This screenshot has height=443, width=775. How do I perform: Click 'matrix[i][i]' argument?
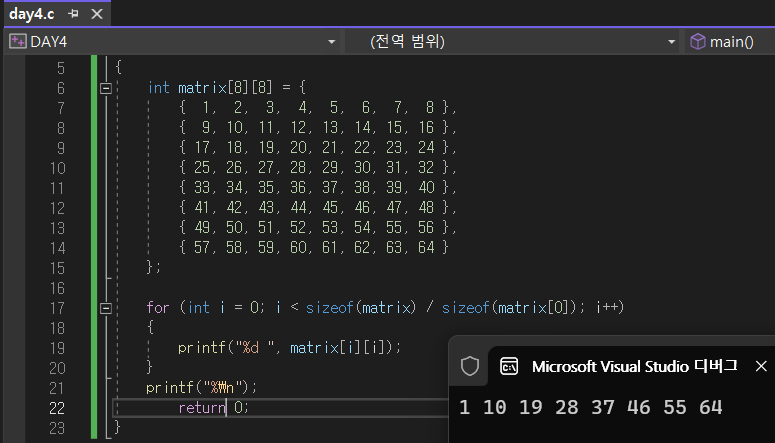click(337, 348)
